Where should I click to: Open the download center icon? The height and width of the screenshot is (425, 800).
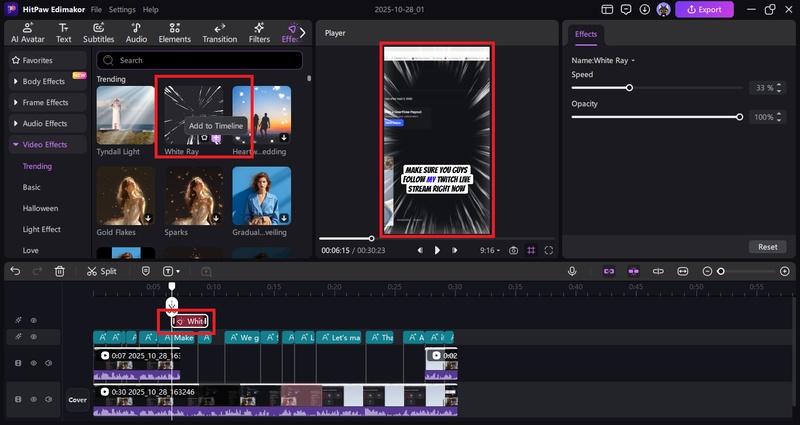644,10
